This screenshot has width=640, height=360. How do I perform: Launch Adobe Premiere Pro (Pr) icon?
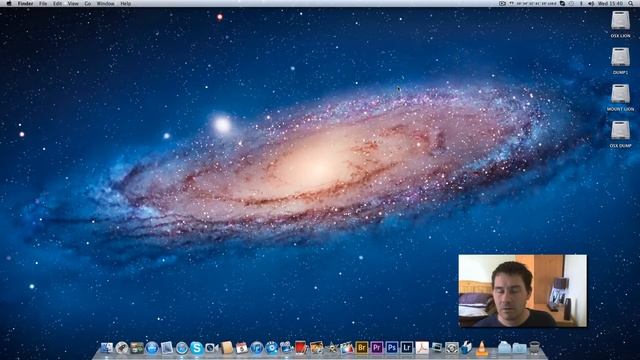point(377,348)
